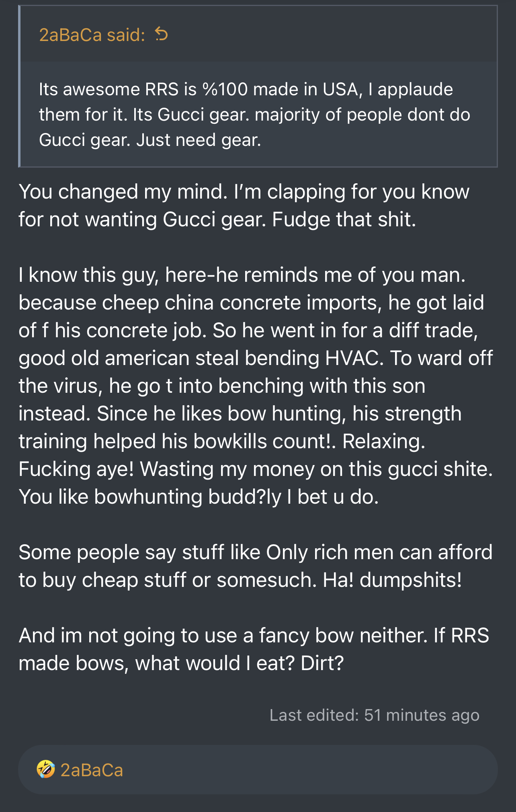Click the jump-to-post arrow beside "2aBaCa said:"
The width and height of the screenshot is (516, 812).
coord(162,35)
